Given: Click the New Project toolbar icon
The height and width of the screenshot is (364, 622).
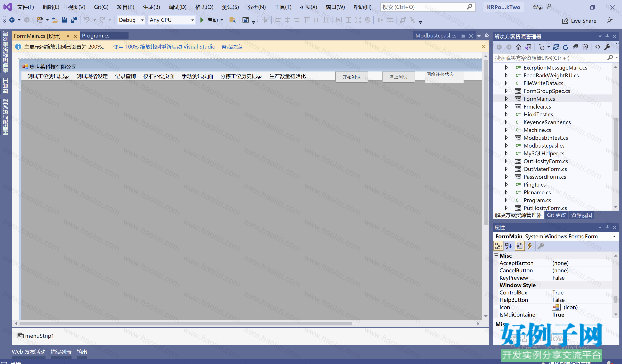Looking at the screenshot, I should click(40, 20).
